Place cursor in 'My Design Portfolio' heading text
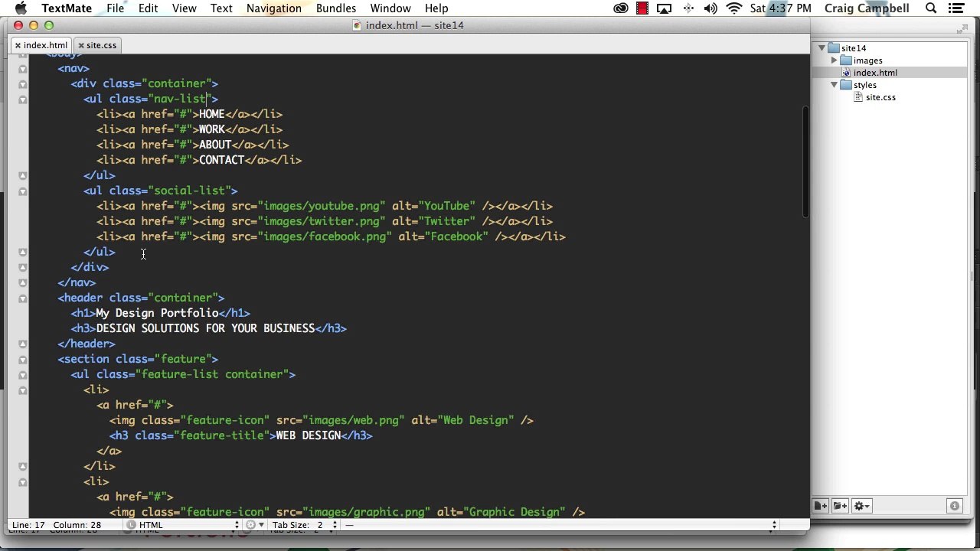 click(157, 313)
